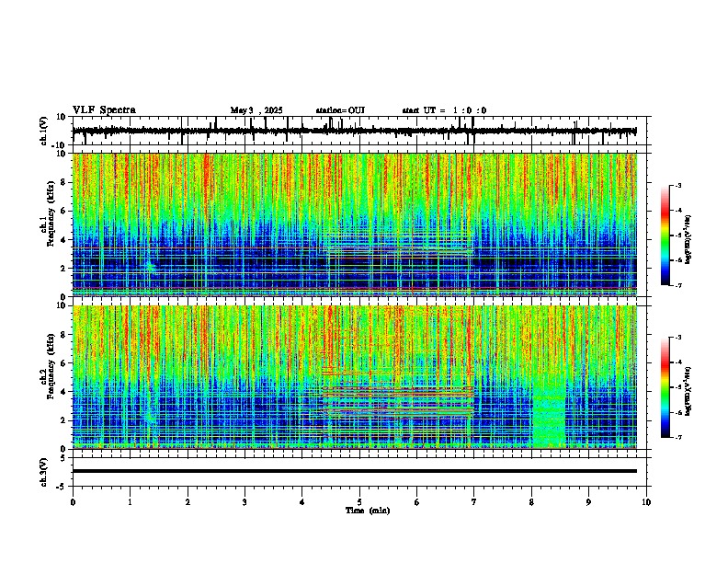Click the "Time (min)" axis title

tap(368, 511)
